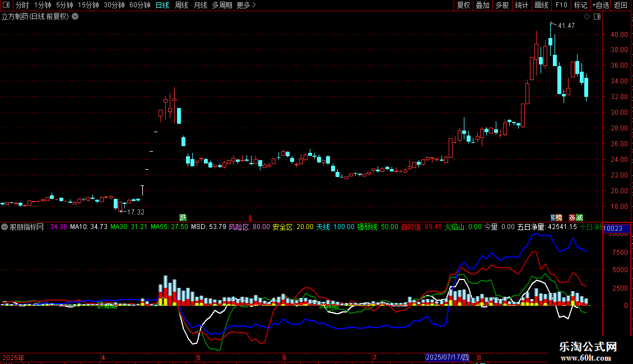633x364 pixels.
Task: Open the 画线 drawing tools
Action: coord(541,5)
